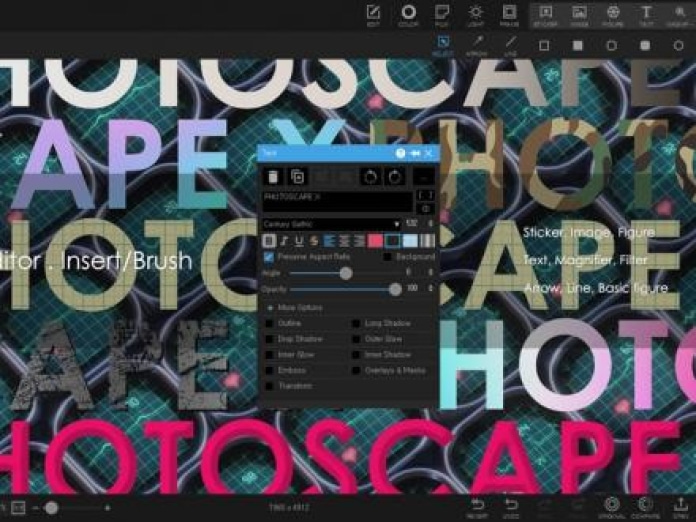Screen dimensions: 696x522
Task: Enable the Inner Glow checkbox
Action: click(269, 355)
